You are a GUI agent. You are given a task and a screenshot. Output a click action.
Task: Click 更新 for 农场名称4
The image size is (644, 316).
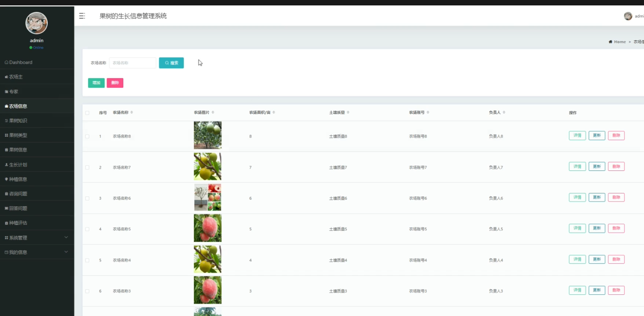coord(597,259)
